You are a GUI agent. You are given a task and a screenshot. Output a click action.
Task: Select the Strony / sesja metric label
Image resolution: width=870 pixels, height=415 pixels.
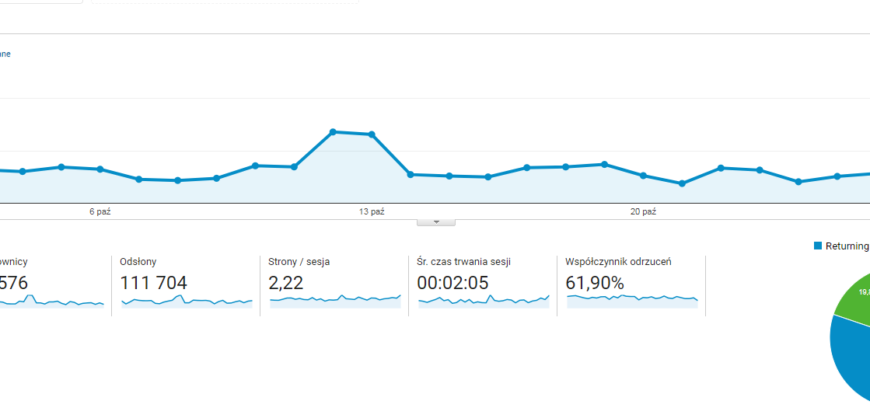tap(299, 261)
